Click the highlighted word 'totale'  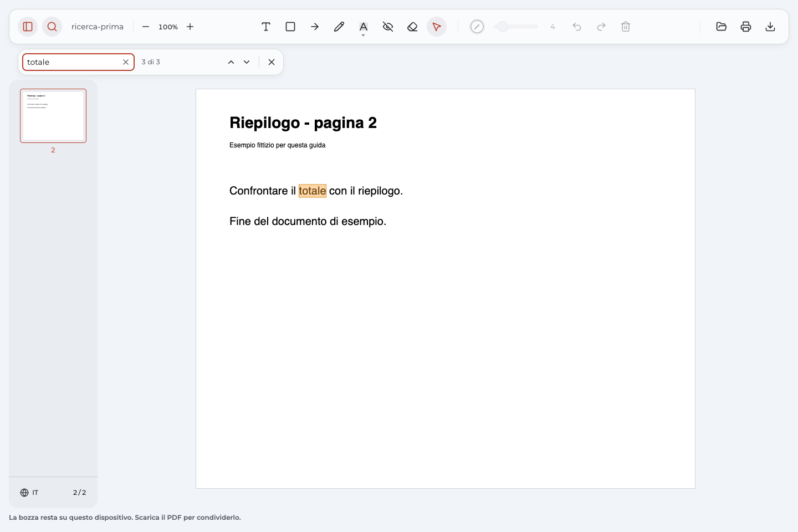(x=313, y=191)
